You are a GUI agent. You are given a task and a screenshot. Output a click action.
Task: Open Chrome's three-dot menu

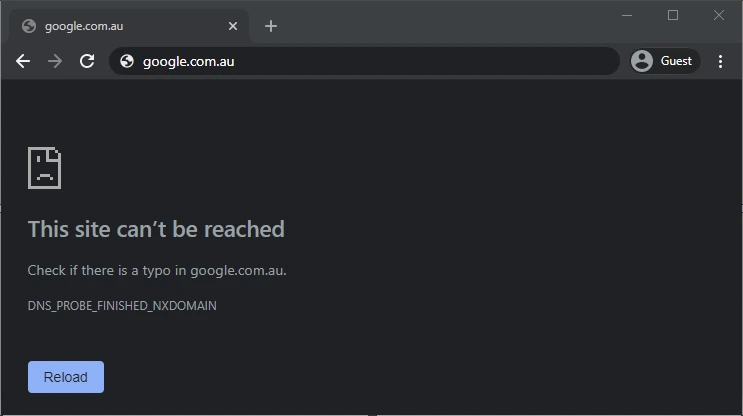720,61
